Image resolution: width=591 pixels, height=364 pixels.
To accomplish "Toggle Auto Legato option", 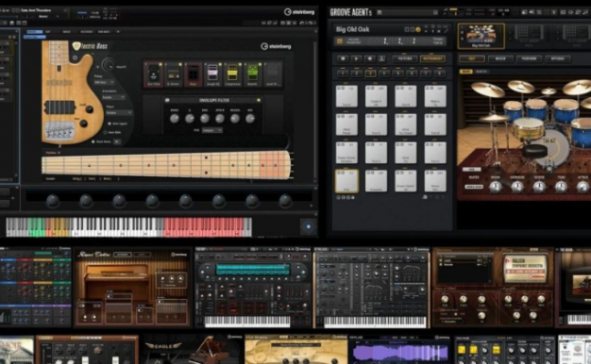I will coord(110,124).
